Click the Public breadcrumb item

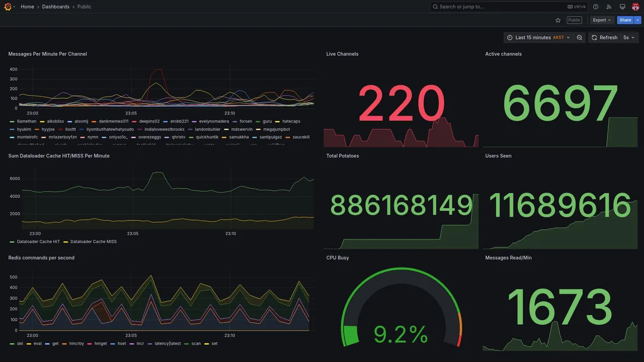pyautogui.click(x=85, y=7)
